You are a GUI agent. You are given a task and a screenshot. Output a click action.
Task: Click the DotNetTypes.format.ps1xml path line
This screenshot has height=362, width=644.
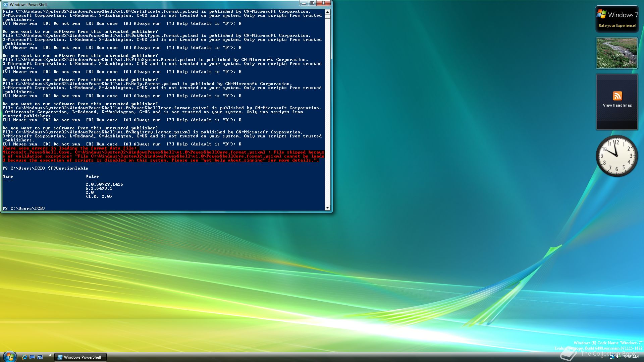(157, 36)
